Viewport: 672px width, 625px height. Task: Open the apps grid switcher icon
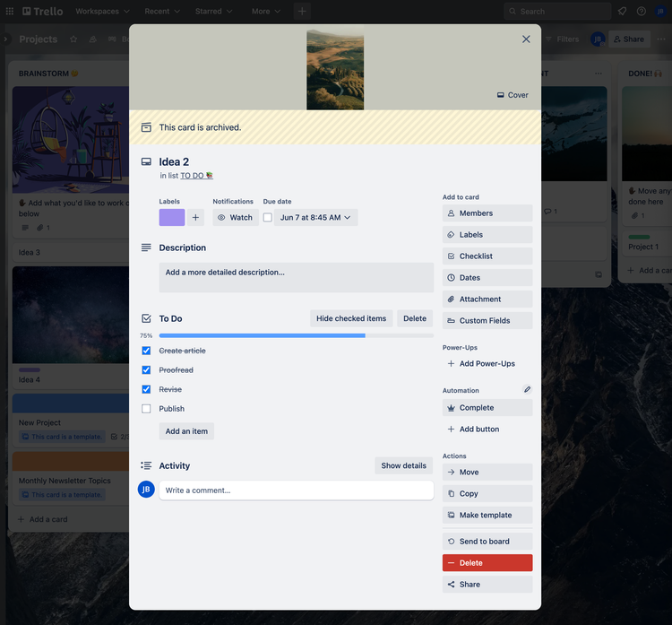point(10,12)
